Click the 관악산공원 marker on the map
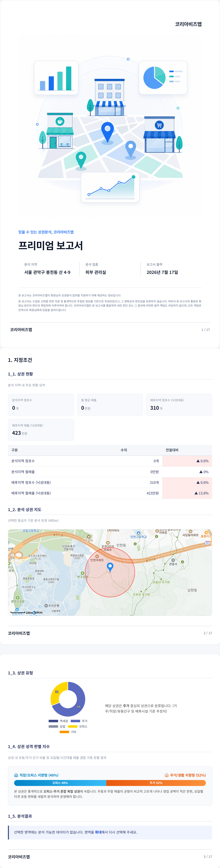The width and height of the screenshot is (220, 868). (17, 597)
